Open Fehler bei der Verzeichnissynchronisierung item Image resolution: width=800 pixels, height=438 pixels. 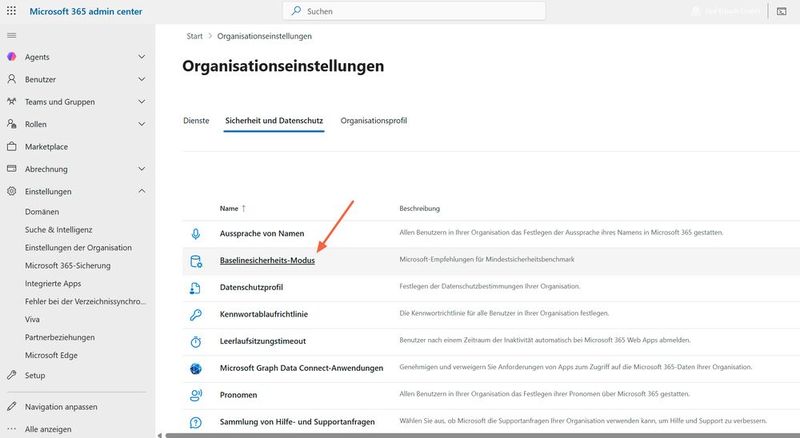point(85,301)
